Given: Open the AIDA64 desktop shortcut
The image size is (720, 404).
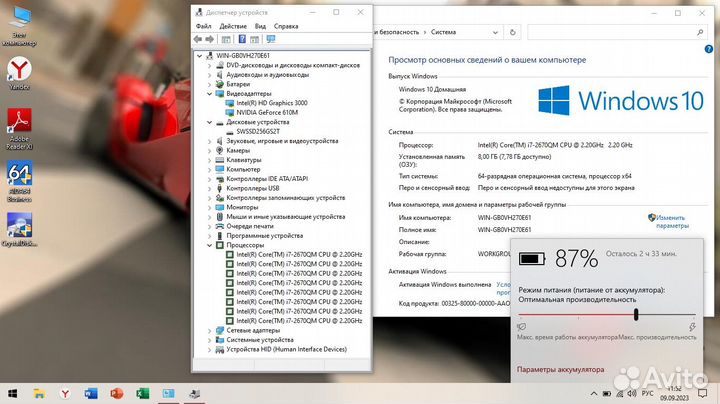Looking at the screenshot, I should tap(19, 181).
